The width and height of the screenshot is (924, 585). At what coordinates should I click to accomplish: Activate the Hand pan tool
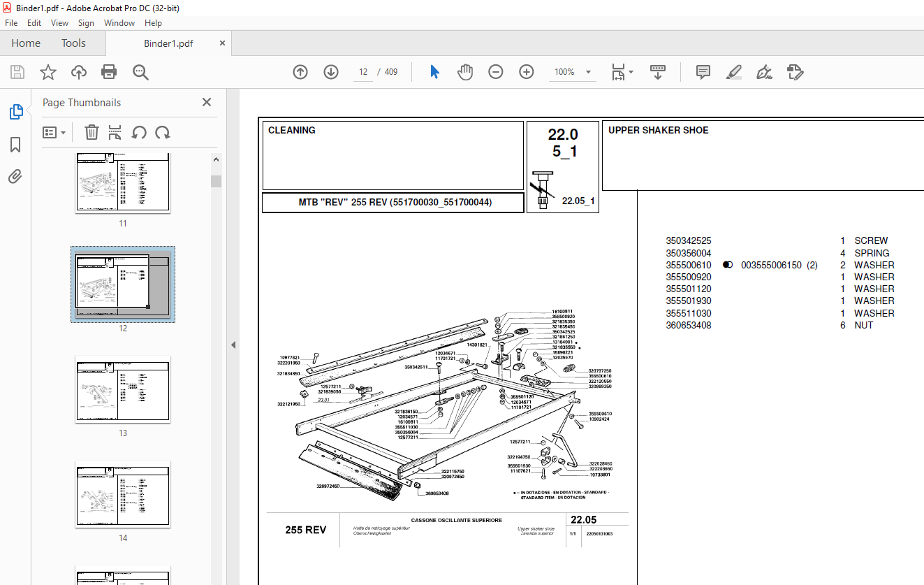465,72
